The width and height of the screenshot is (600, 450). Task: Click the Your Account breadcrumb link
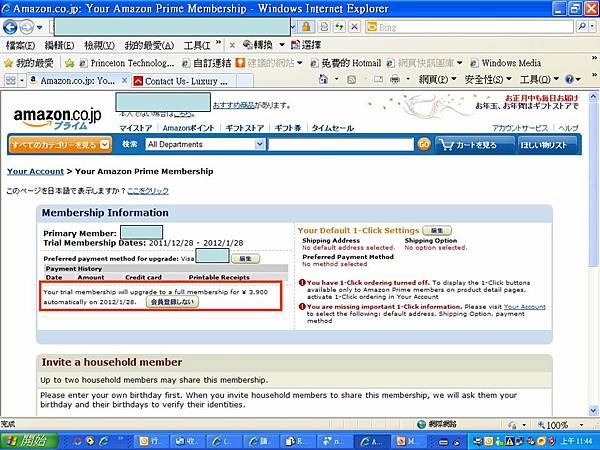(x=35, y=171)
